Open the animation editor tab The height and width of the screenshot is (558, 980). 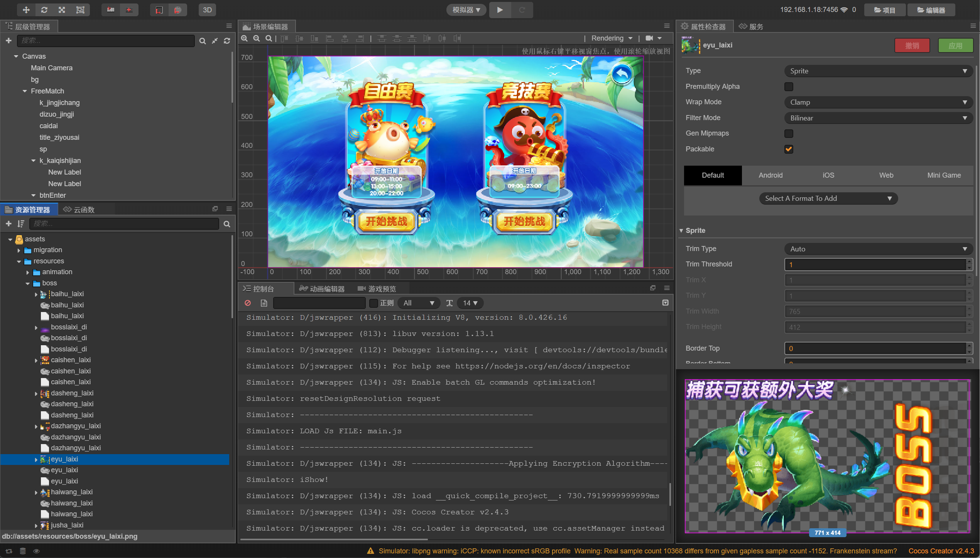(323, 289)
